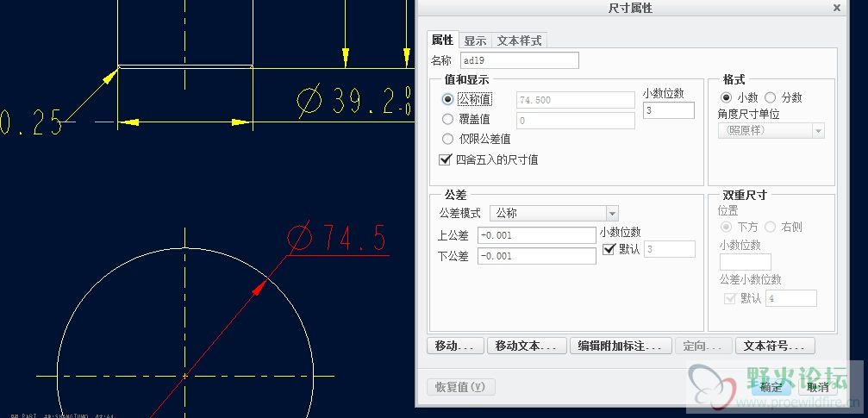This screenshot has height=418, width=868.
Task: Click the 编辑附加标注... button
Action: (621, 346)
